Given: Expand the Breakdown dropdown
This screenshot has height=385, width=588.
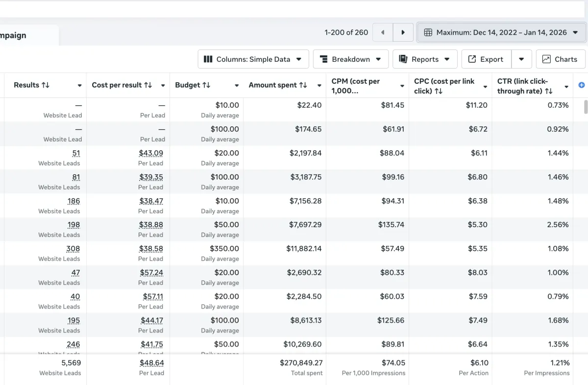Looking at the screenshot, I should pyautogui.click(x=350, y=59).
